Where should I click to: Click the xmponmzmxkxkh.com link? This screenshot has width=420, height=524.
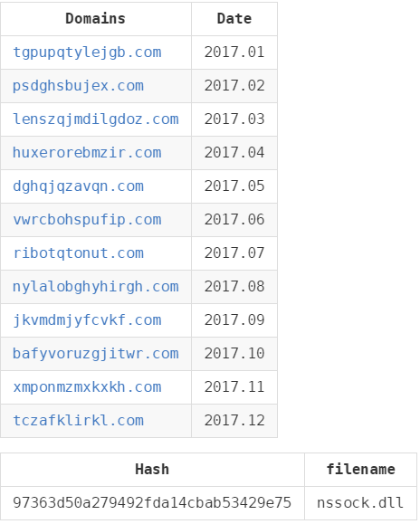point(87,387)
